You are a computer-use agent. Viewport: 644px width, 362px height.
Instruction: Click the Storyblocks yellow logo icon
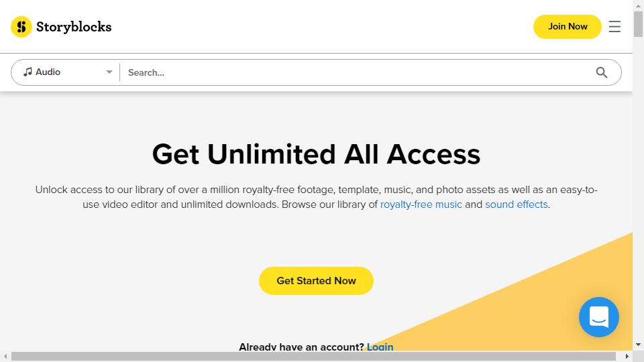tap(21, 27)
